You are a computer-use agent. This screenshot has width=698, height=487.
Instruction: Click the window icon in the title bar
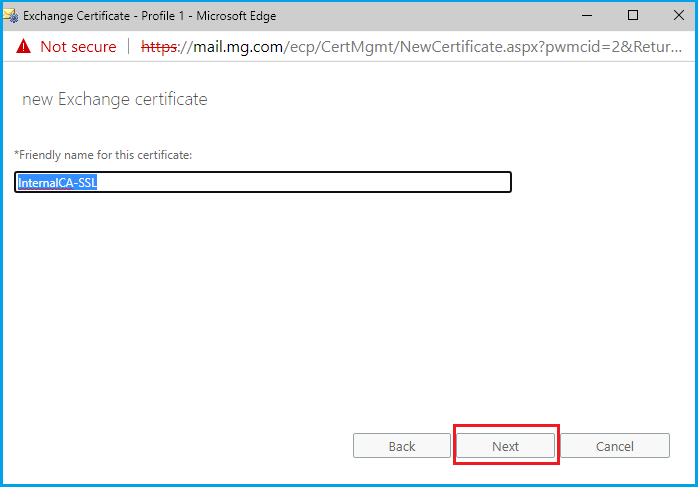(11, 16)
